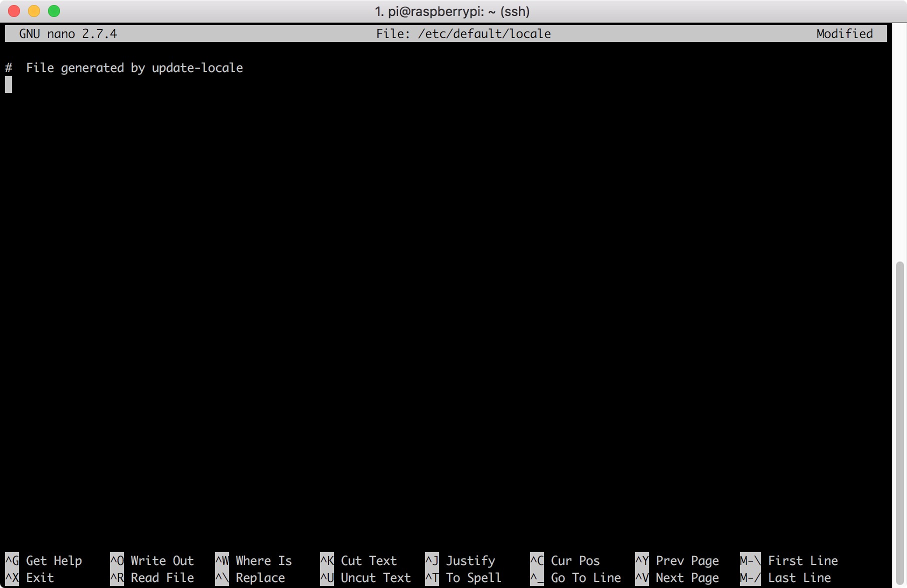
Task: Click the ^G Get Help shortcut
Action: [x=43, y=560]
